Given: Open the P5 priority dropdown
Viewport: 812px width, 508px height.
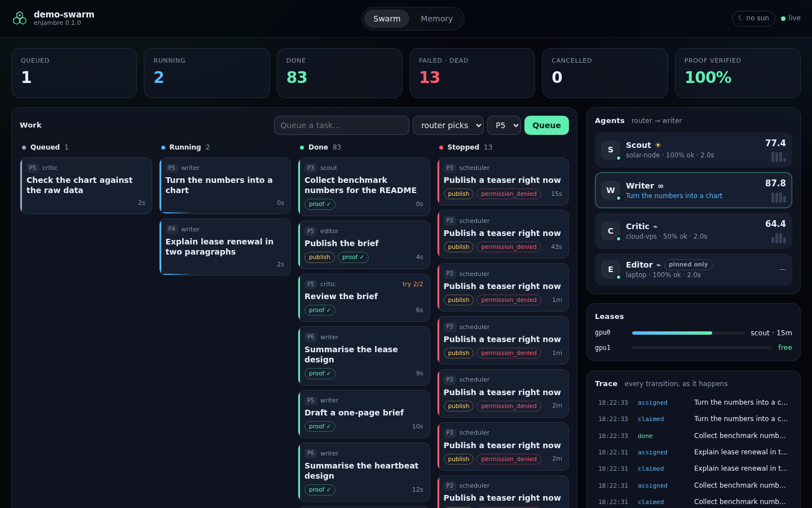Looking at the screenshot, I should pos(504,125).
